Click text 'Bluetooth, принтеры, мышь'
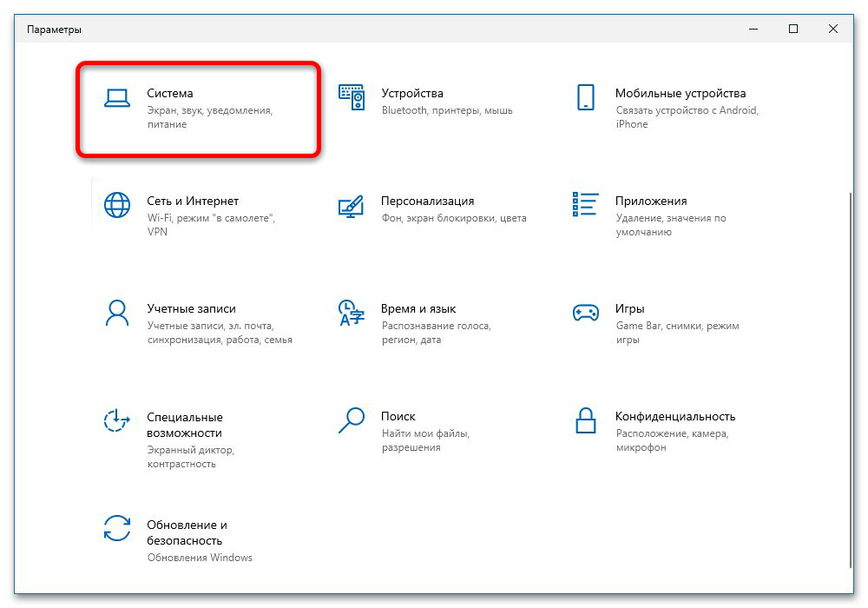Screen dimensions: 868x608 click(x=447, y=110)
